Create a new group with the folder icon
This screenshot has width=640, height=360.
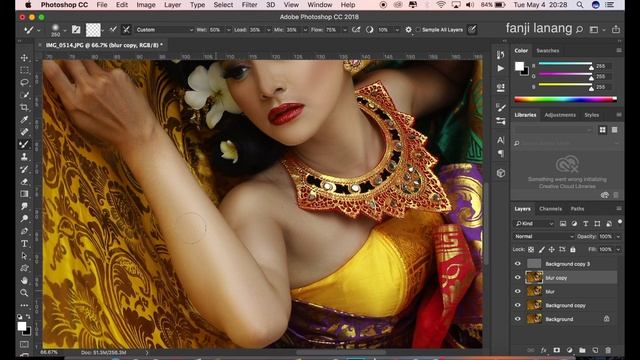(582, 350)
